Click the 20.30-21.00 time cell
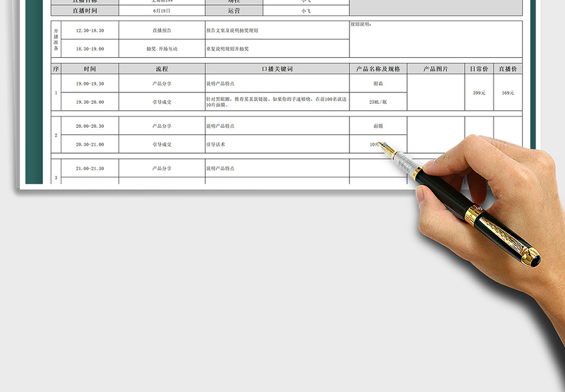Image resolution: width=565 pixels, height=392 pixels. click(90, 144)
